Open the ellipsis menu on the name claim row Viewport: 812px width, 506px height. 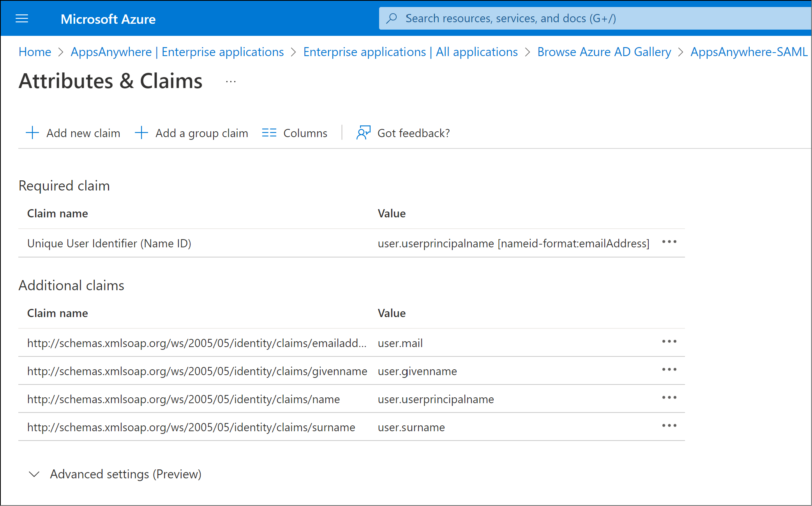669,398
